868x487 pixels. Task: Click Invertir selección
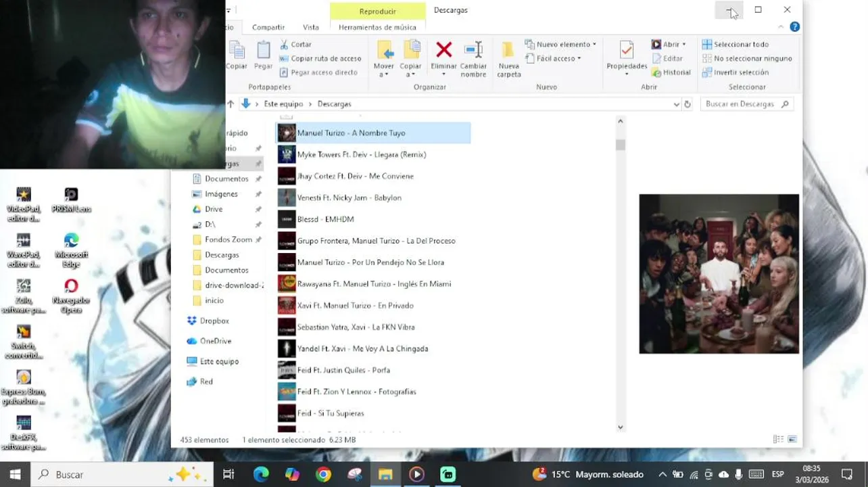click(736, 72)
